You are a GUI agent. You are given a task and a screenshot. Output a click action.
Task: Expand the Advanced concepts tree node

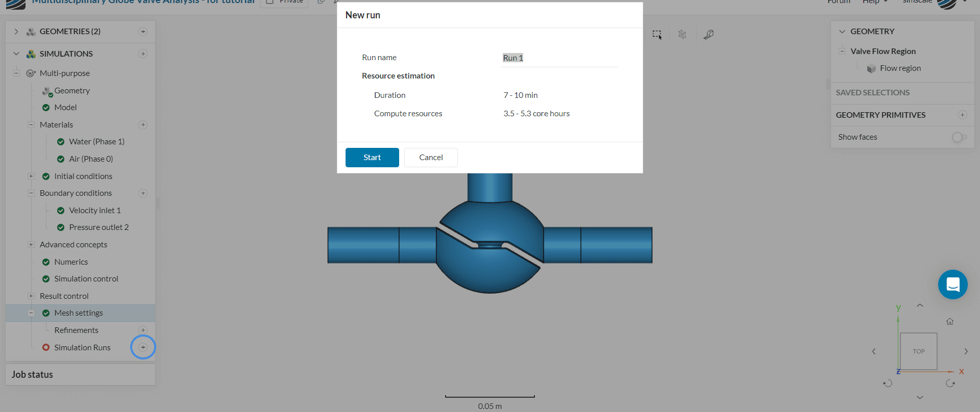(x=31, y=245)
